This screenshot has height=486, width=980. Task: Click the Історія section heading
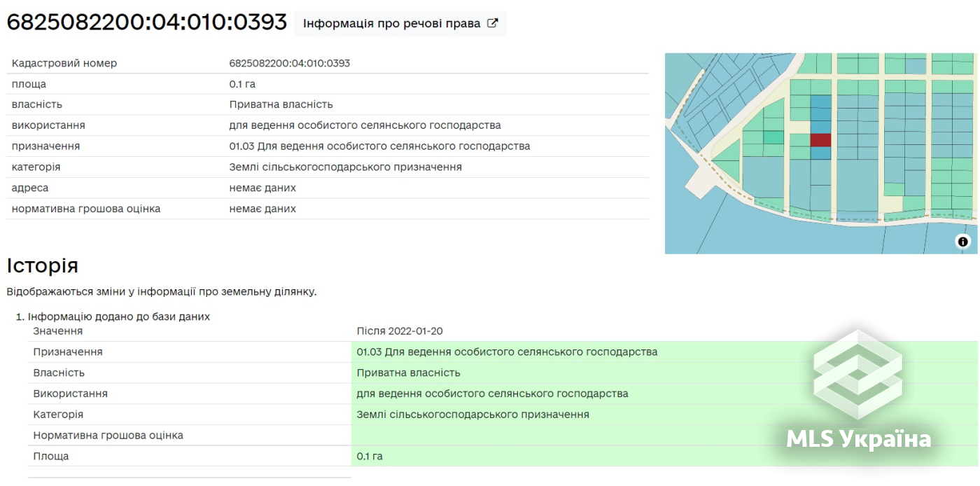(x=42, y=265)
